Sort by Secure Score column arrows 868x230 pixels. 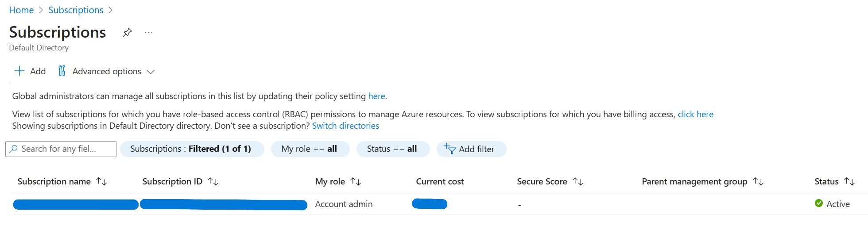578,181
